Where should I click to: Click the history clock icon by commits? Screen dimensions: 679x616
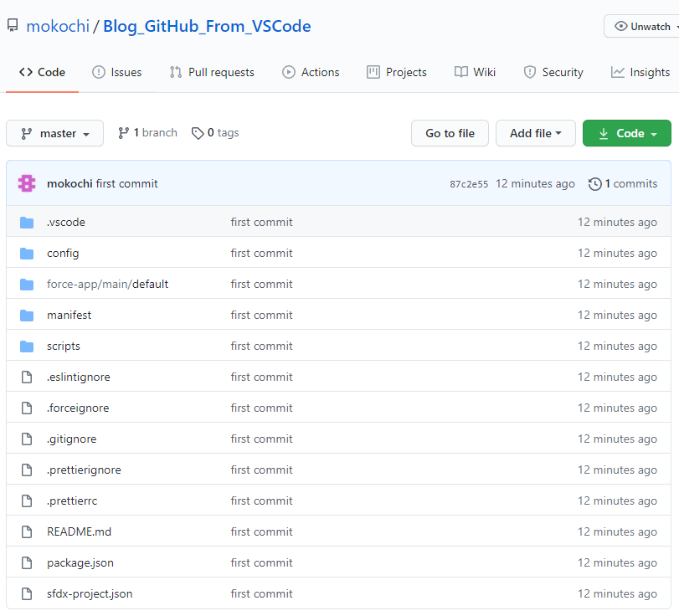[595, 184]
